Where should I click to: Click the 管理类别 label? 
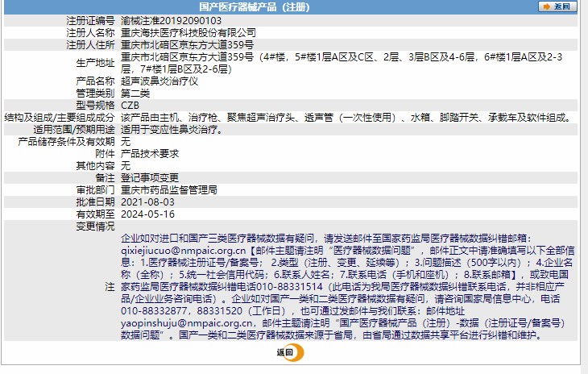tap(95, 93)
